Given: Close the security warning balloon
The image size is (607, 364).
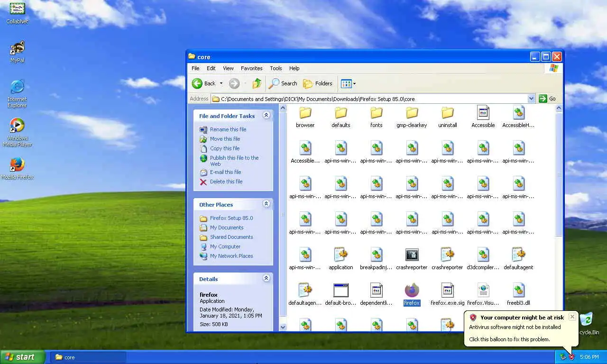Looking at the screenshot, I should click(572, 317).
